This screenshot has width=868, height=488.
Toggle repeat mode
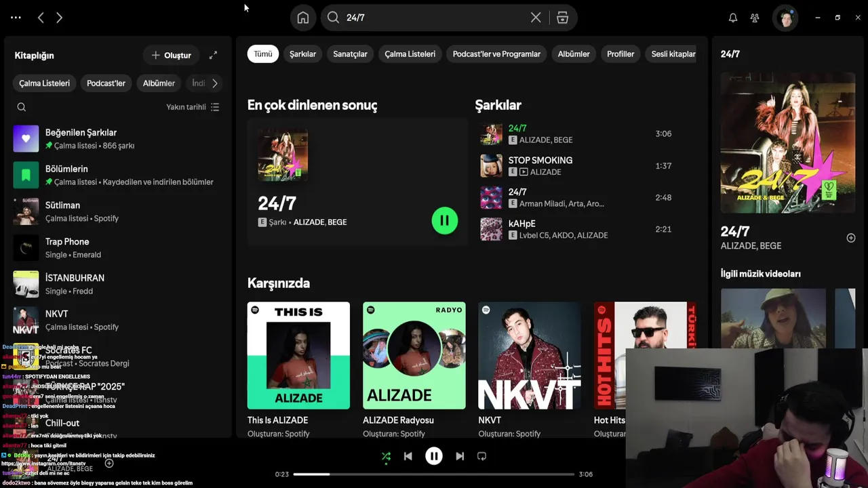[481, 456]
